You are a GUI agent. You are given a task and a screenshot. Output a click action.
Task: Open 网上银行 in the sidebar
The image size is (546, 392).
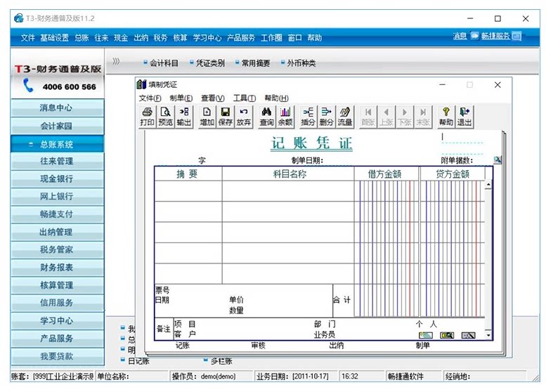57,196
